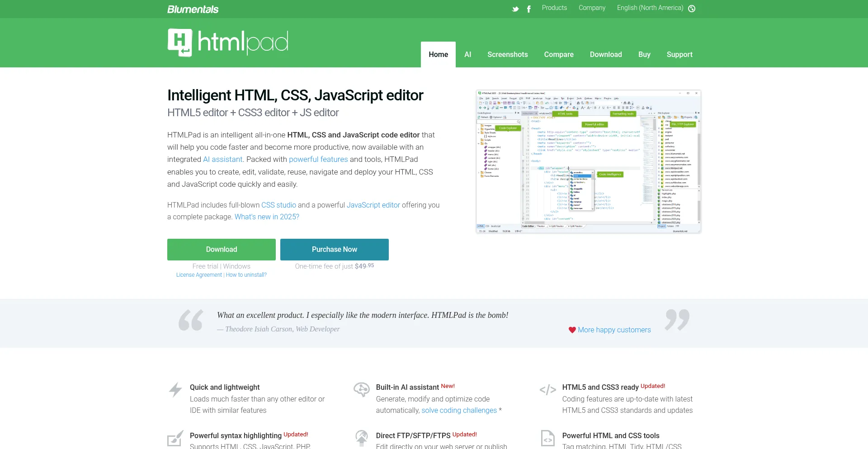Click the One-time fee $49.95 price text
This screenshot has width=868, height=449.
coord(335,266)
